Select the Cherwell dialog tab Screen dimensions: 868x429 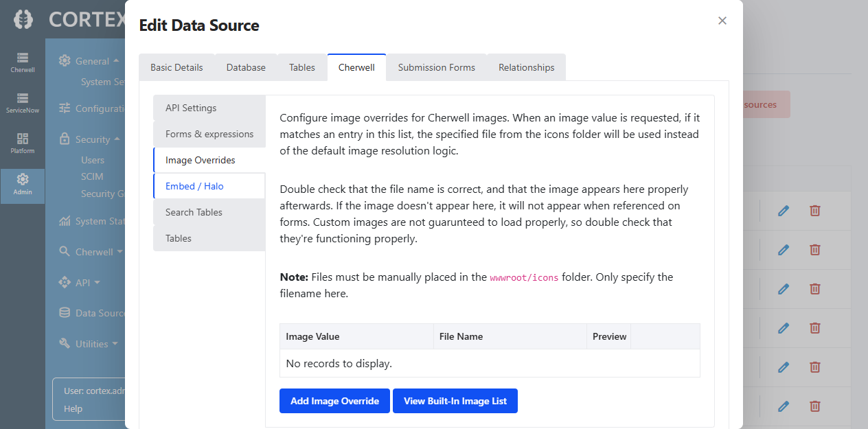[x=356, y=67]
